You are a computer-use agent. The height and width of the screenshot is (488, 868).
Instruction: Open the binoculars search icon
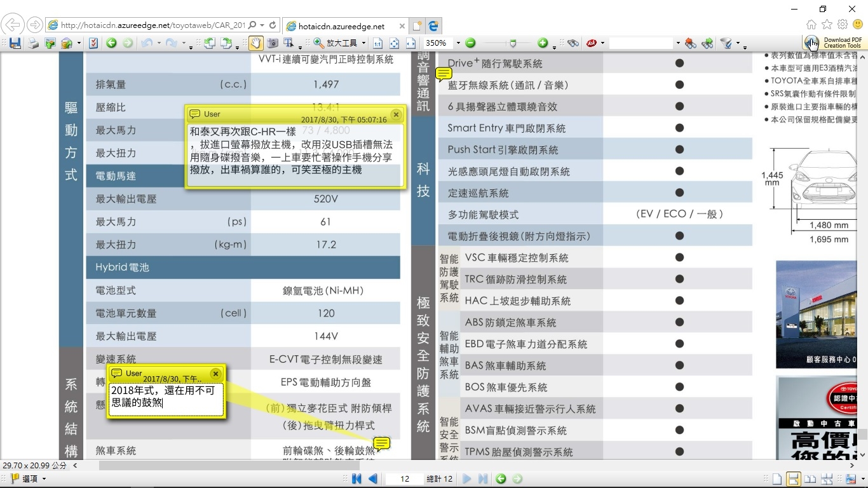click(573, 43)
